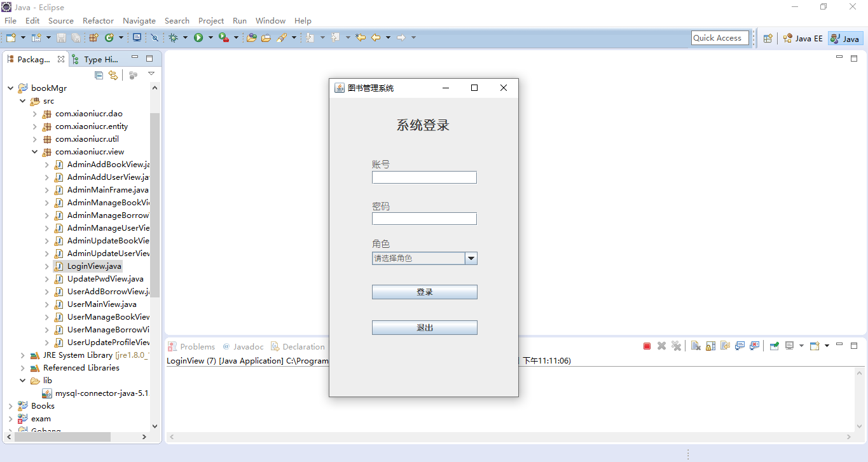Collapse the com.xiaoniucr.view package
This screenshot has width=868, height=462.
tap(34, 152)
